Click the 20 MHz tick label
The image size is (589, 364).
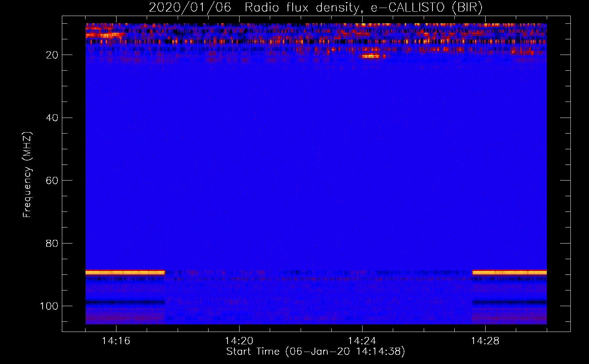pos(52,55)
